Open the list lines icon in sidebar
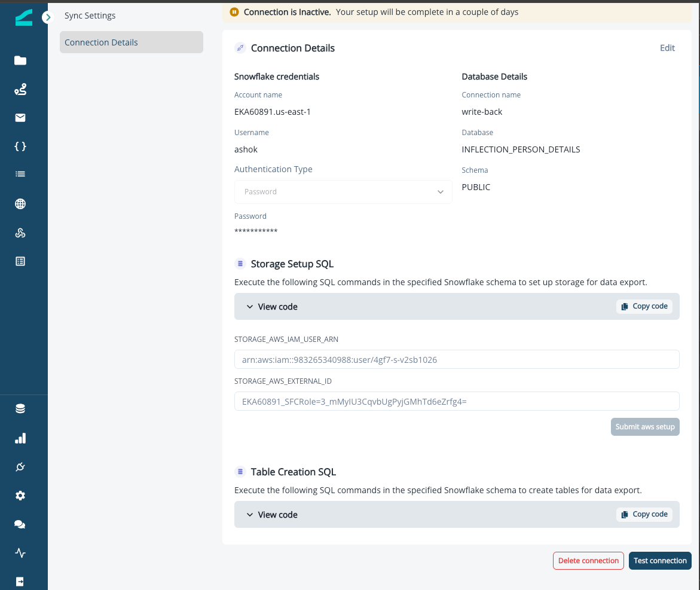The width and height of the screenshot is (700, 590). tap(20, 174)
